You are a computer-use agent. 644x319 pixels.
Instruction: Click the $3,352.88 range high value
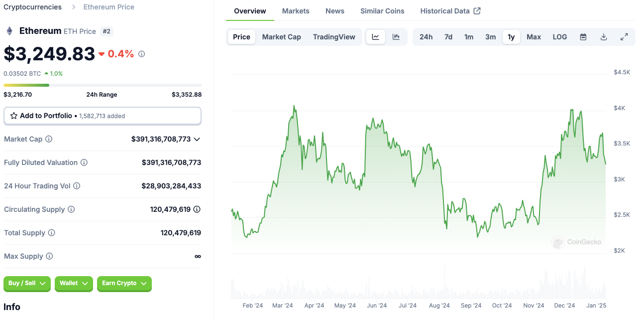(187, 95)
